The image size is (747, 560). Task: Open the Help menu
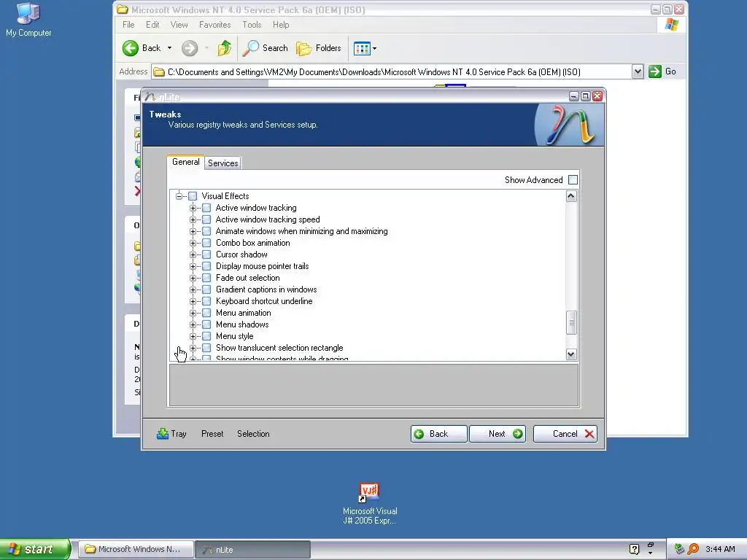pos(281,25)
